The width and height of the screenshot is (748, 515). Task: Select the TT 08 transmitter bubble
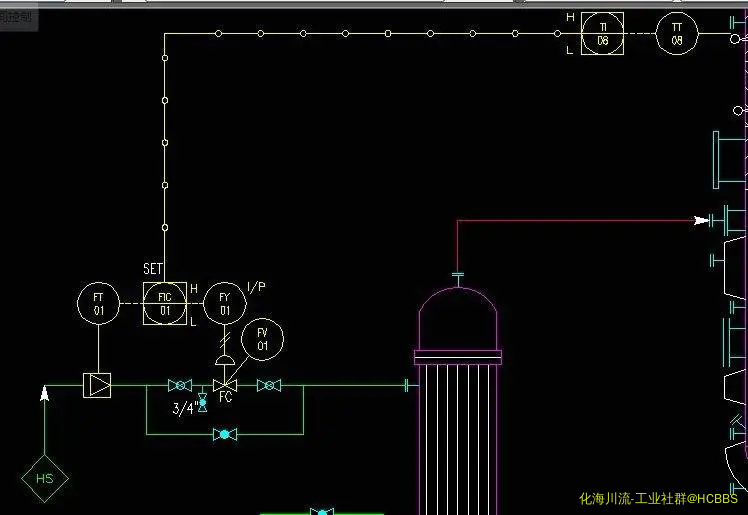[677, 33]
